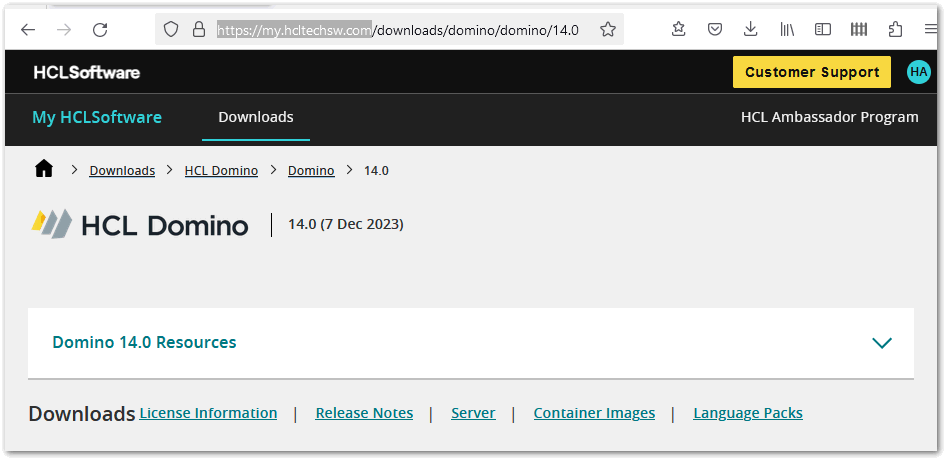Image resolution: width=946 pixels, height=460 pixels.
Task: Click the 14.0 breadcrumb text
Action: click(376, 171)
